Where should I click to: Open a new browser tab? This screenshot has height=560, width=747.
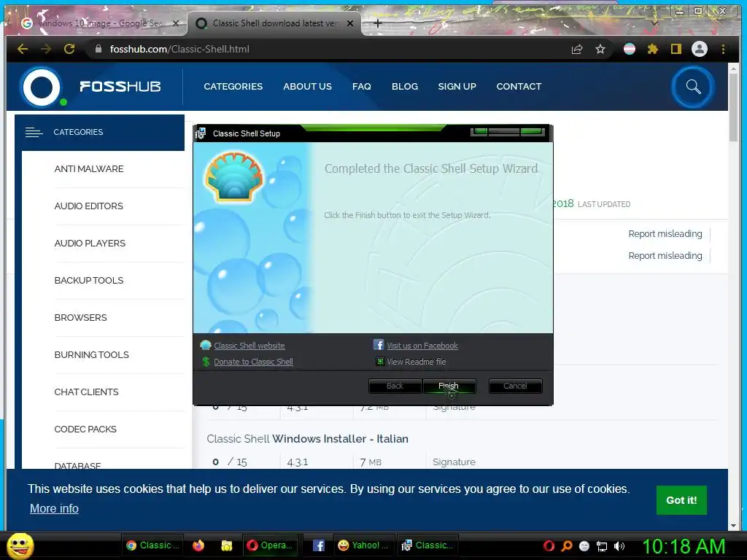point(378,23)
